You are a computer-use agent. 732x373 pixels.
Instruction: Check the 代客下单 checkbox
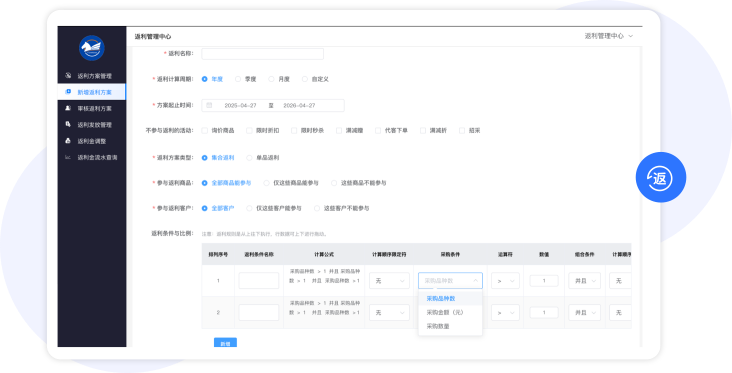point(378,130)
